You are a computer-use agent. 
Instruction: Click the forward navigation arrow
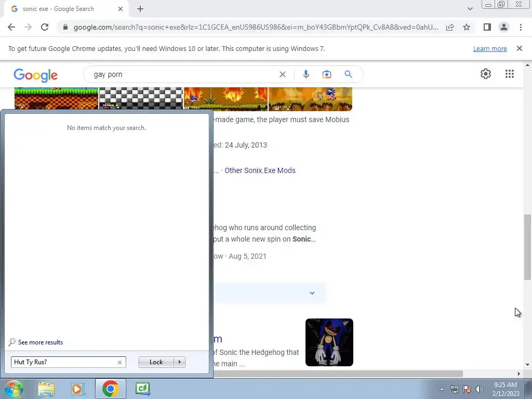click(x=28, y=27)
